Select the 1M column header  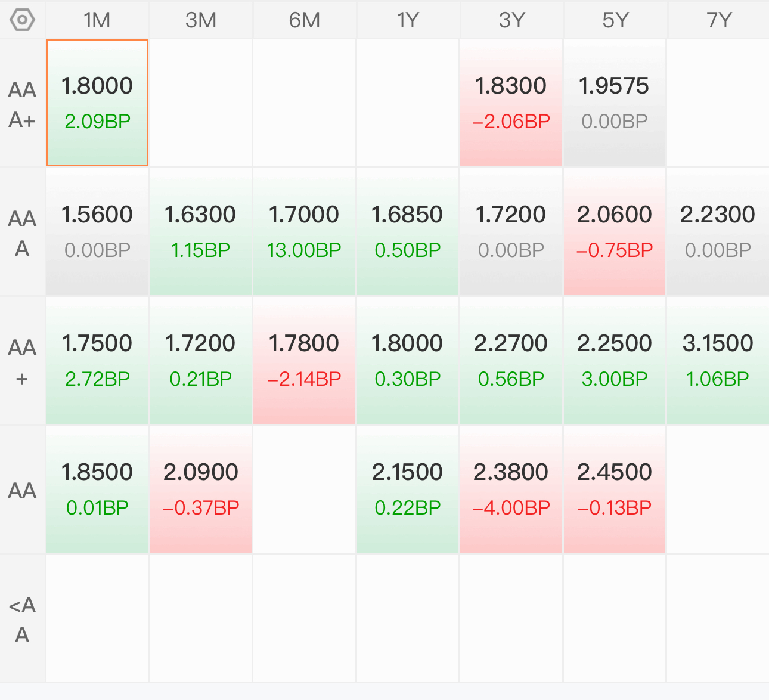click(x=97, y=20)
